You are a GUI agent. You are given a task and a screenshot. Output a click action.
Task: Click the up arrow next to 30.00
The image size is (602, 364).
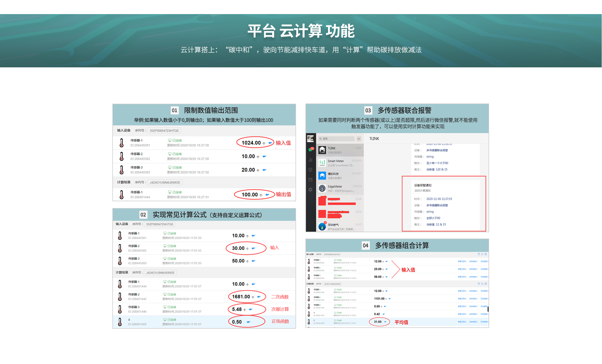tap(247, 249)
